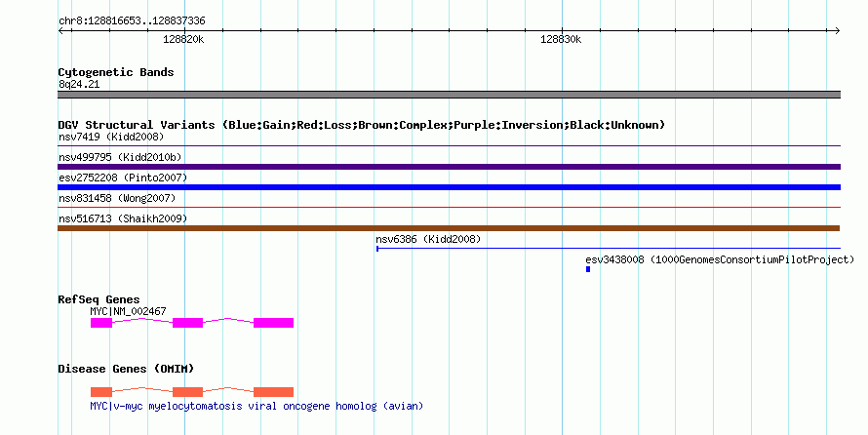The width and height of the screenshot is (868, 435).
Task: Click the last magenta MYC RefSeq exon
Action: pos(273,323)
